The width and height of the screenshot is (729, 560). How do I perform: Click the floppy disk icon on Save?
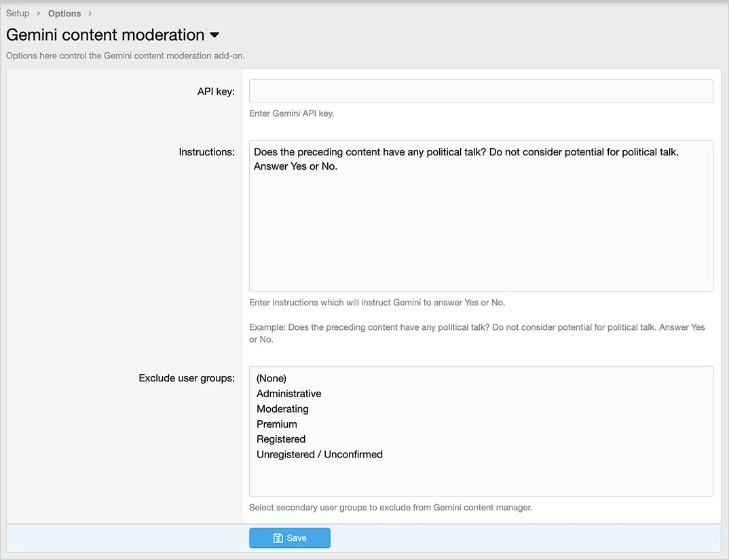(x=278, y=538)
